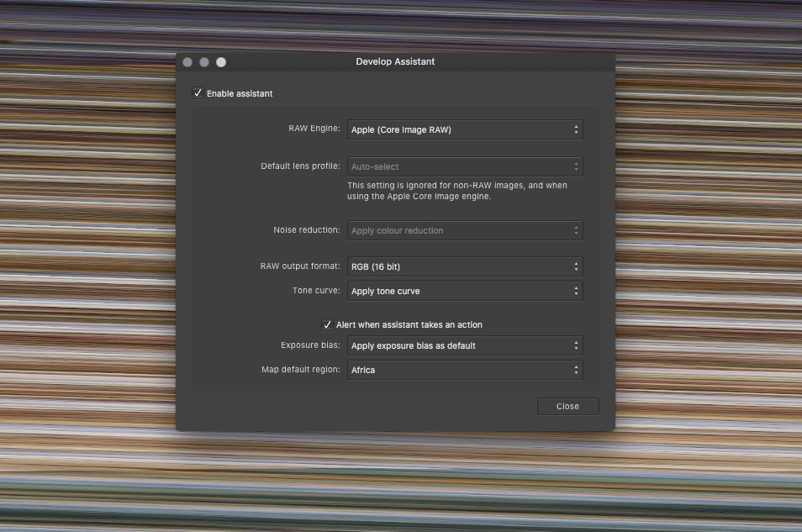This screenshot has width=802, height=532.
Task: Click the RAW Engine stepper arrows
Action: pyautogui.click(x=577, y=129)
